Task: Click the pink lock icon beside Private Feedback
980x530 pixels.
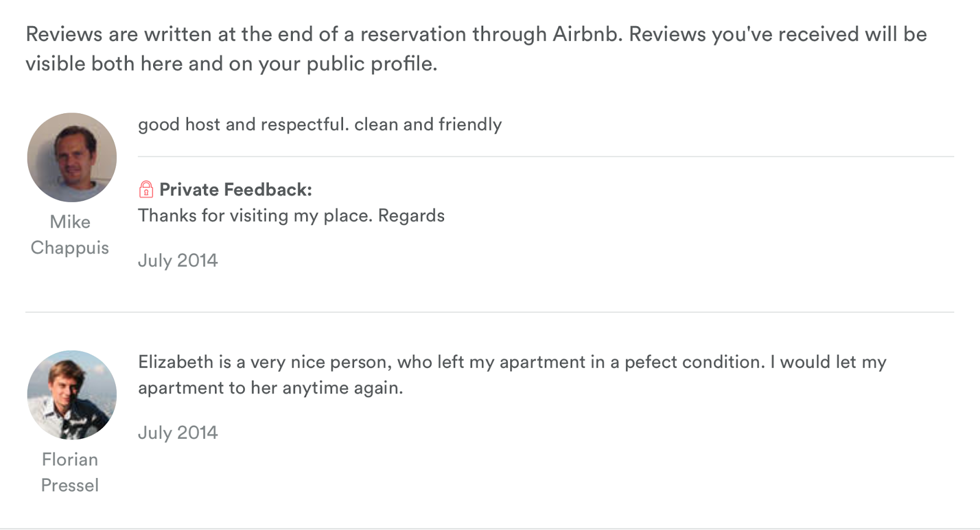Action: tap(146, 189)
